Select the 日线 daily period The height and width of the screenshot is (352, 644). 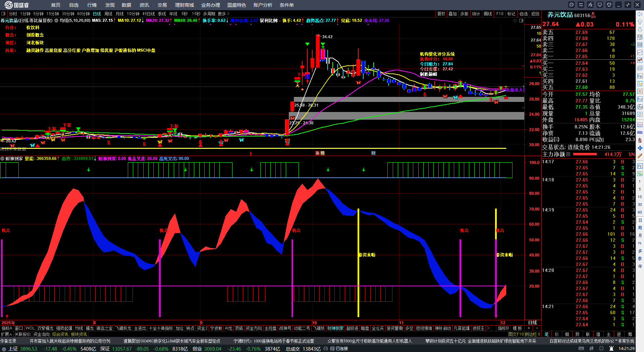(97, 14)
